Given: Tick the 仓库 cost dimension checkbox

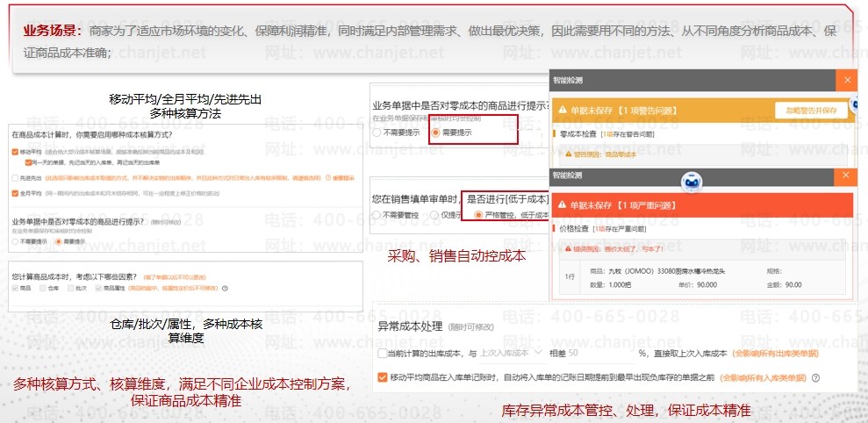Looking at the screenshot, I should pos(42,288).
